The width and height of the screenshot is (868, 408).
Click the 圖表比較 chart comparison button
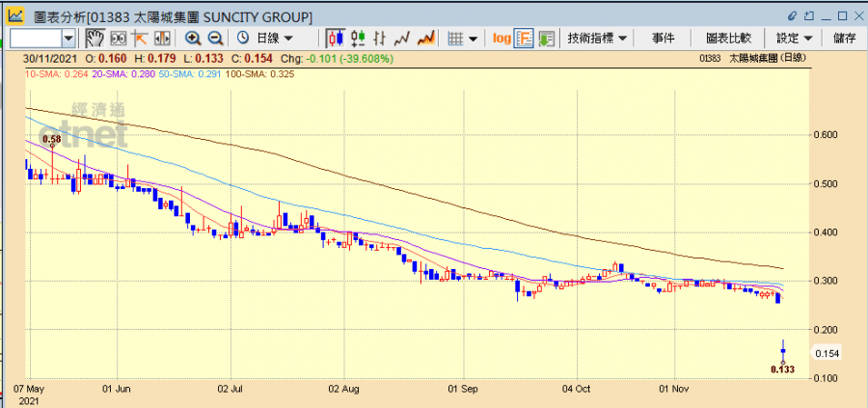[728, 38]
